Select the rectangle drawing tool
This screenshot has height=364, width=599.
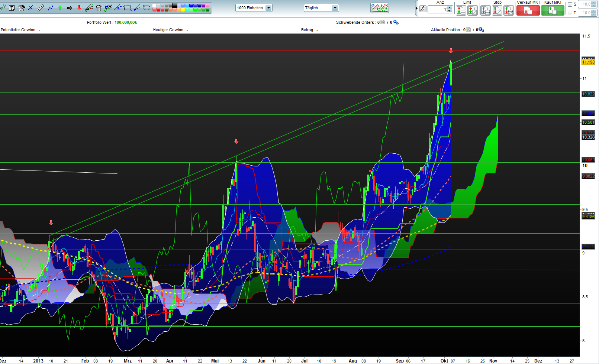128,8
